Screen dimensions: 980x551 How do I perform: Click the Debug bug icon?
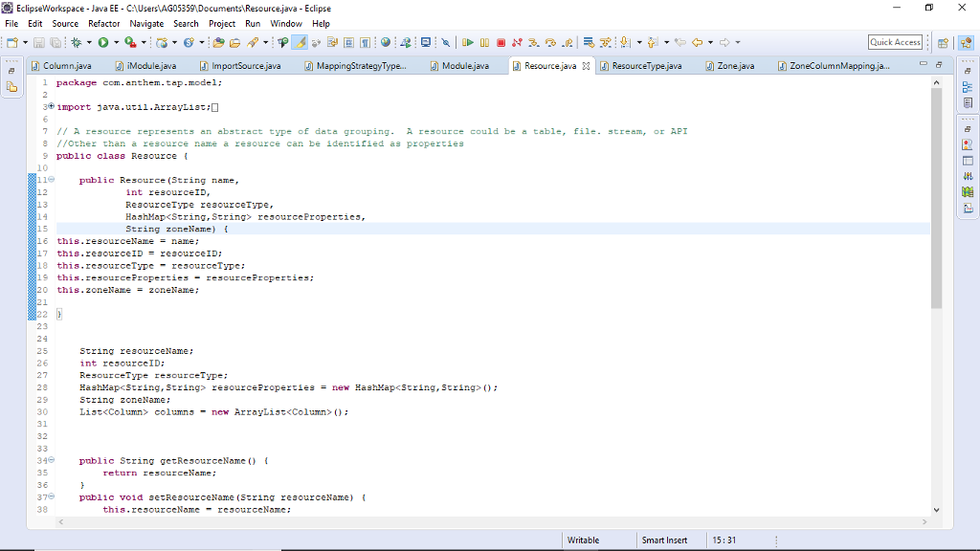tap(77, 42)
